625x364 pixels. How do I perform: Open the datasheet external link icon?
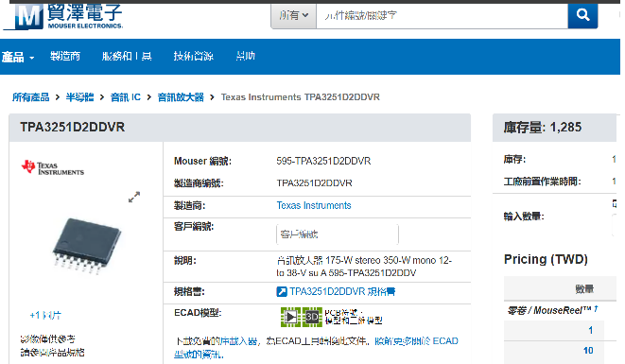(x=282, y=292)
